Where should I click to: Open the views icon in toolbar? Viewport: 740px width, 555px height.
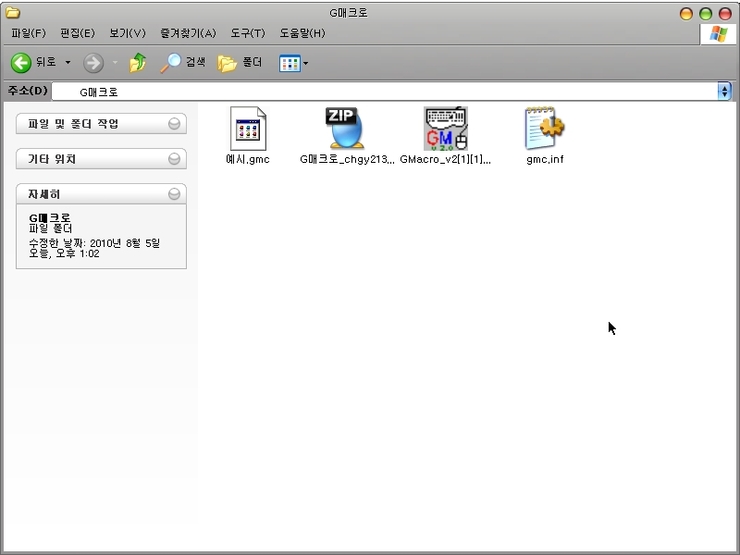coord(290,63)
